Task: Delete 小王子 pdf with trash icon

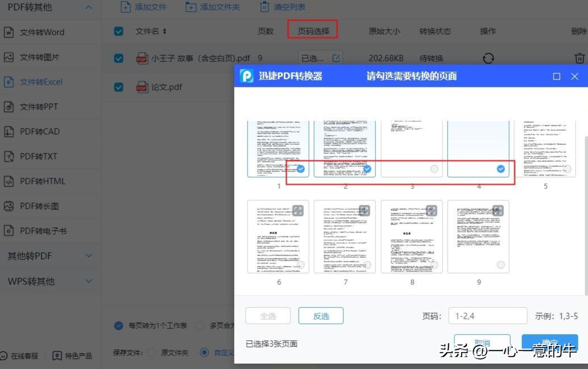Action: tap(580, 58)
